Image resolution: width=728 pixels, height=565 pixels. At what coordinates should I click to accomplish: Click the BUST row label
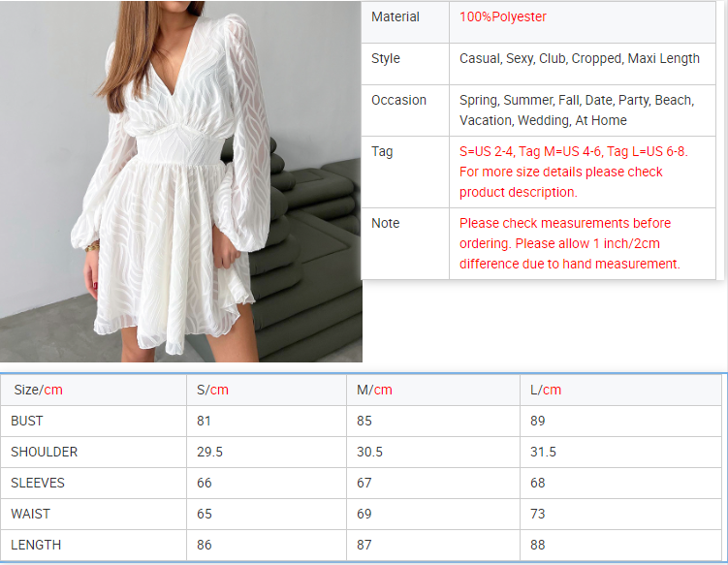[x=27, y=422]
